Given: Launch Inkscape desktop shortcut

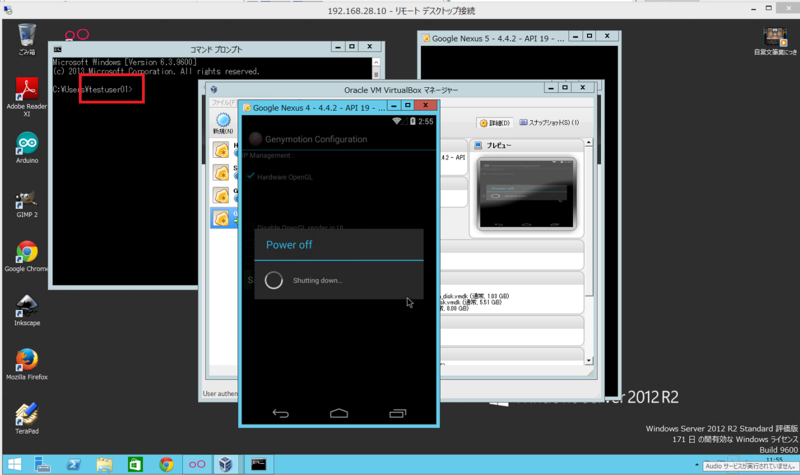Looking at the screenshot, I should pyautogui.click(x=27, y=311).
